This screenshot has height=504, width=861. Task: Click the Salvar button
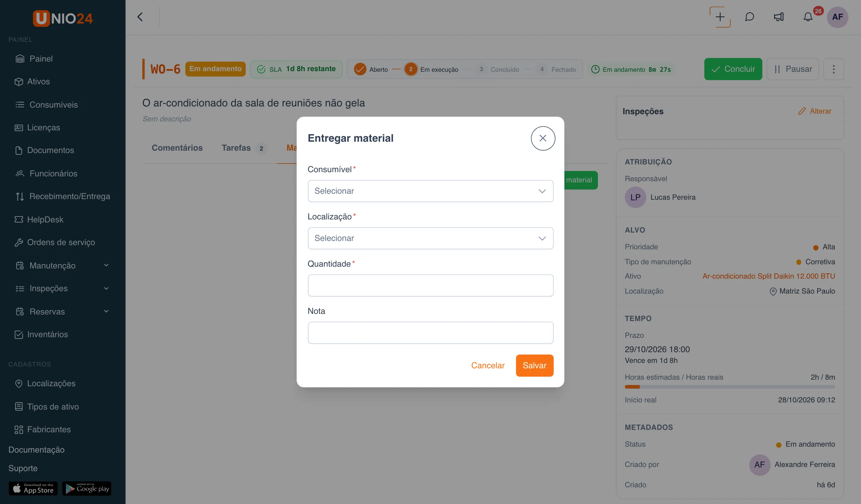pos(534,365)
